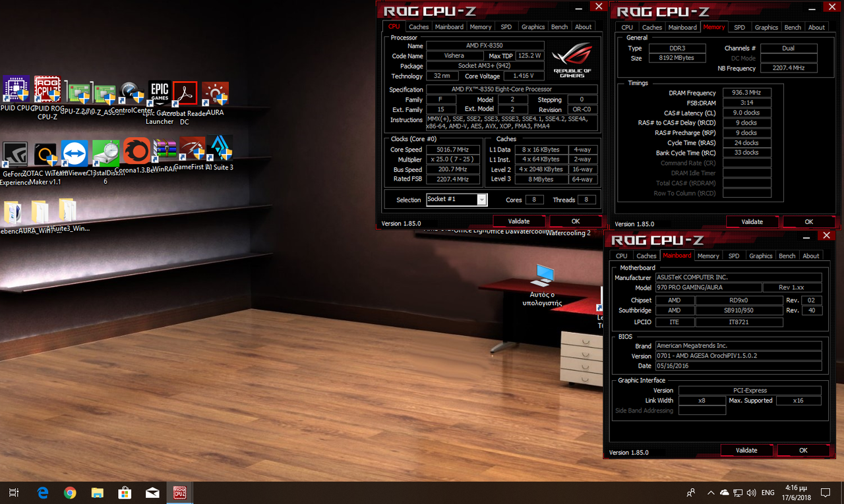Switch to Caches tab in CPU window
This screenshot has height=504, width=844.
tap(419, 26)
